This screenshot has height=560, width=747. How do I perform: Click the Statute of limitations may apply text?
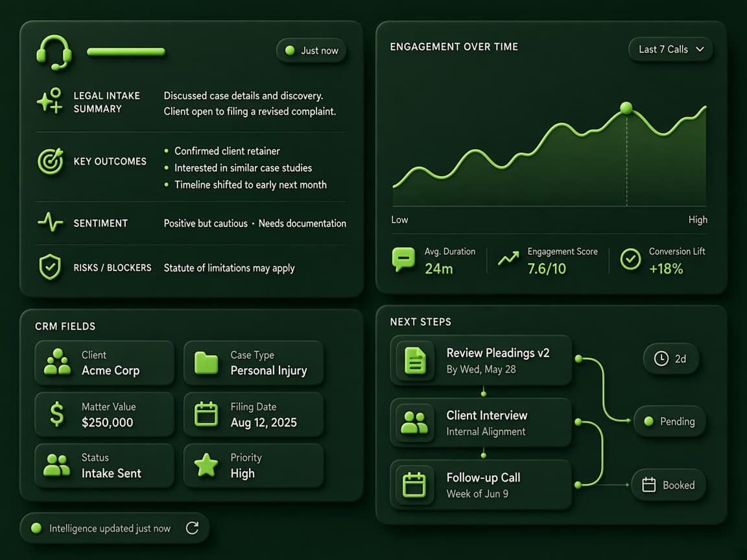point(229,268)
